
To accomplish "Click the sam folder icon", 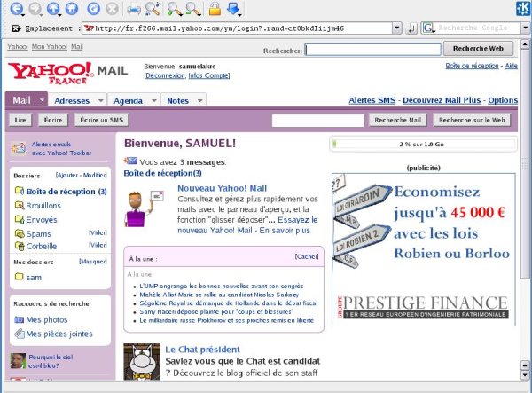I will pos(20,277).
